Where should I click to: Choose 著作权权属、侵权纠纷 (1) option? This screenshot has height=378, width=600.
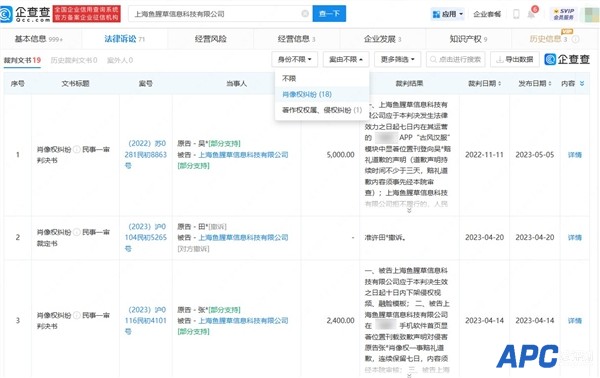pyautogui.click(x=322, y=110)
